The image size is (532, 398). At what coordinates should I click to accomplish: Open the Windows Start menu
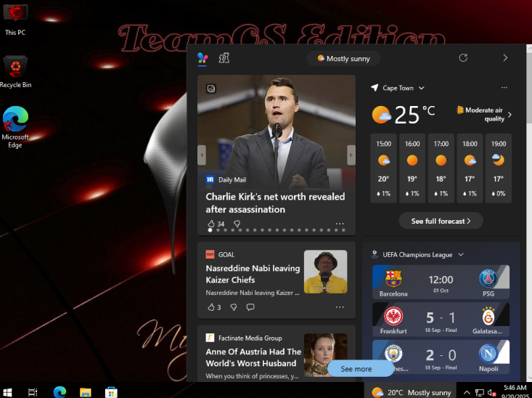(x=7, y=392)
